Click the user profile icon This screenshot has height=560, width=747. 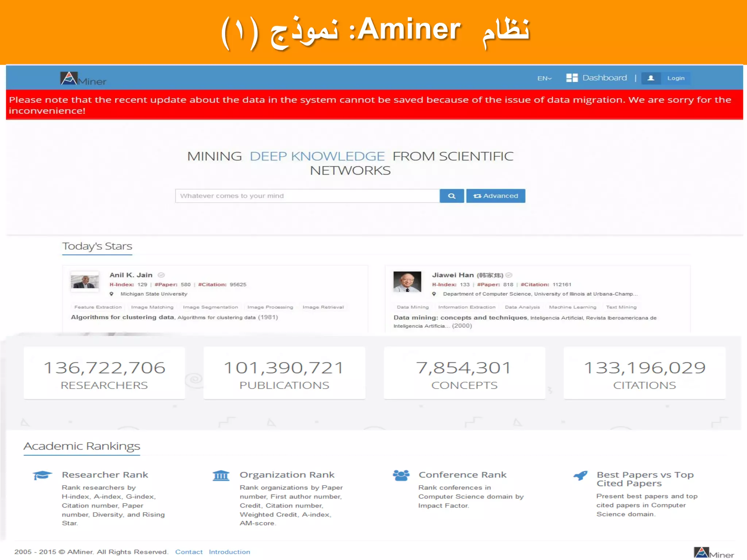point(651,78)
